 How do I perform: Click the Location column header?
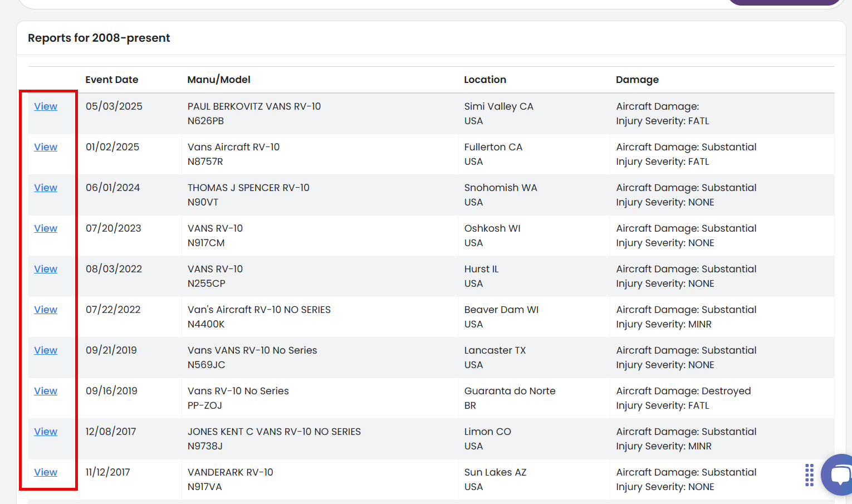[x=485, y=80]
